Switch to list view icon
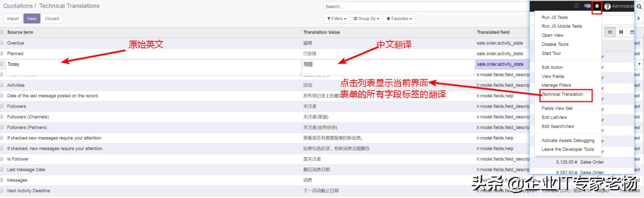644x198 pixels. [610, 32]
